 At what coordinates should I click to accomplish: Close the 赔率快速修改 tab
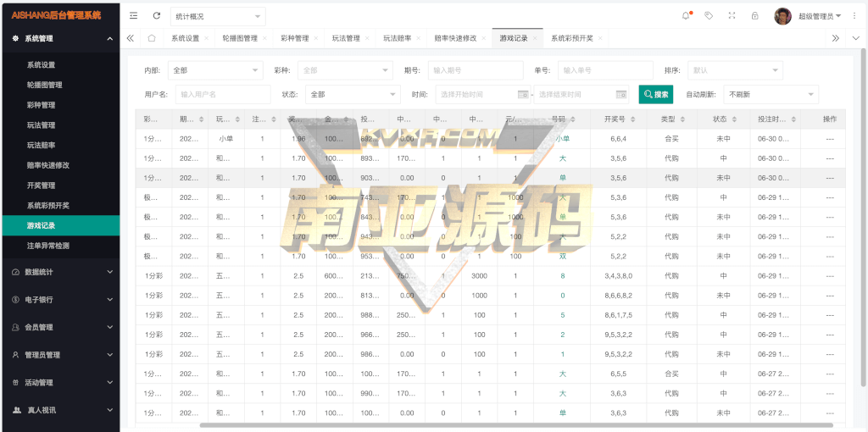point(484,38)
